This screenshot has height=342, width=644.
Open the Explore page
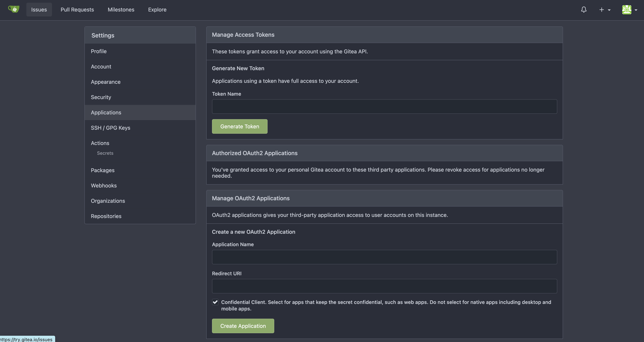157,10
